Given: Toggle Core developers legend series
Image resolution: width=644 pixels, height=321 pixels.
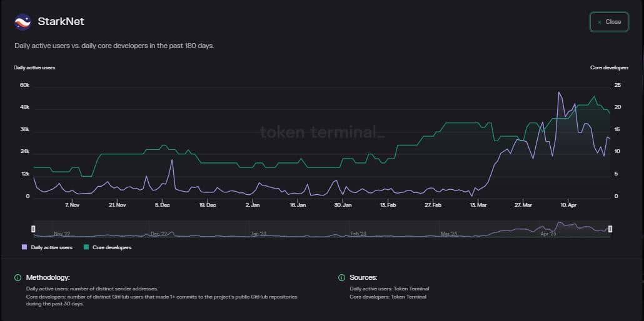Looking at the screenshot, I should coord(108,247).
